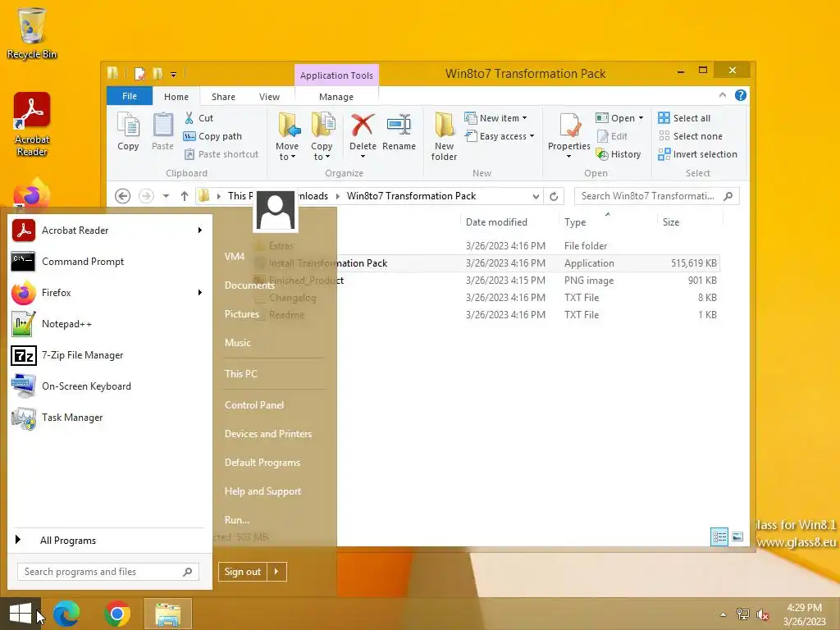Open Recycle Bin desktop icon

32,33
